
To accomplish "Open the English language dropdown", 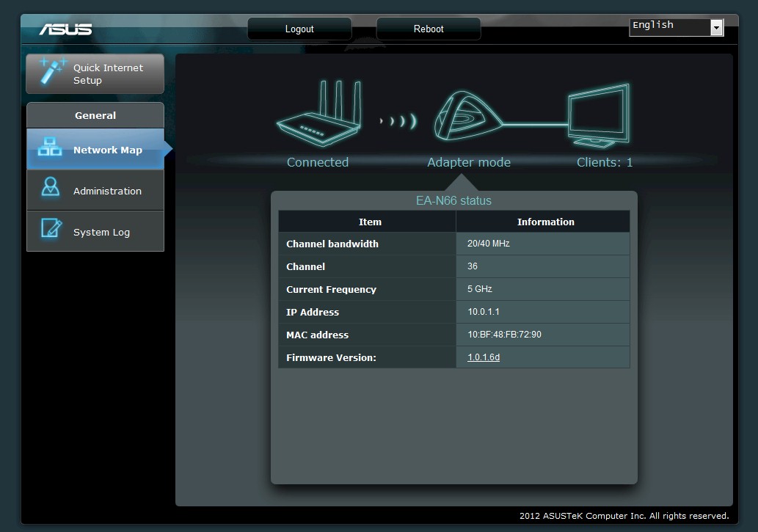I will click(x=677, y=27).
